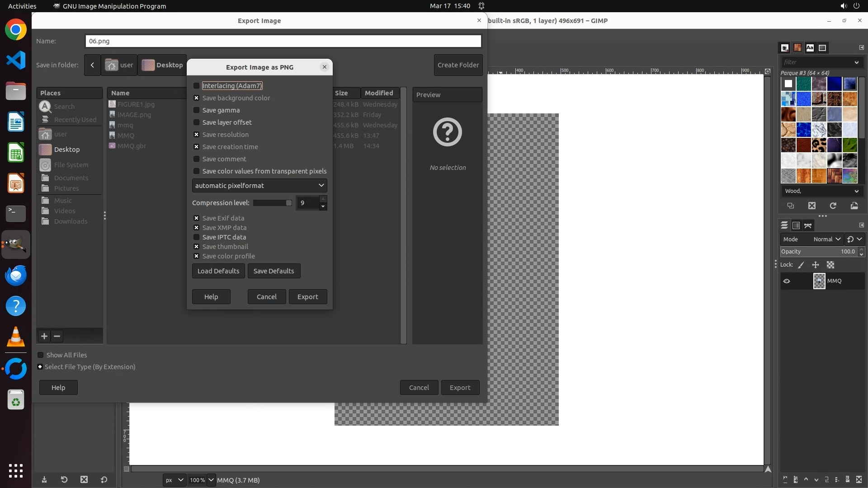Open automatic pixelformat dropdown

coord(259,186)
